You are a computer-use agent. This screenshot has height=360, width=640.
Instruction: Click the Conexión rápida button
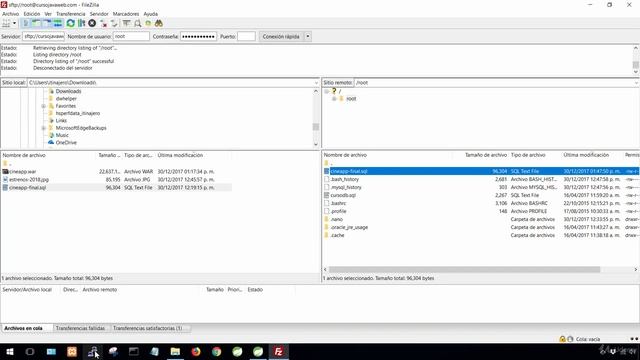point(281,36)
